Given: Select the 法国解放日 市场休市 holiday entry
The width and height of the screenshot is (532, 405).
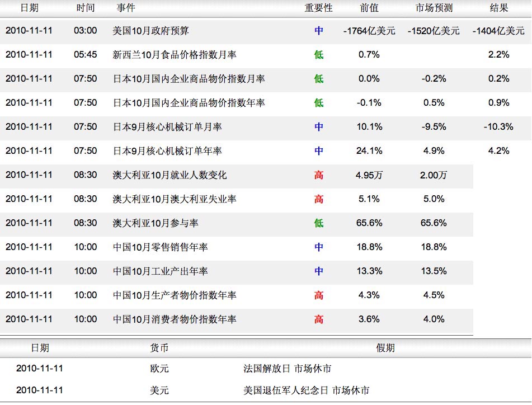Looking at the screenshot, I should click(287, 369).
